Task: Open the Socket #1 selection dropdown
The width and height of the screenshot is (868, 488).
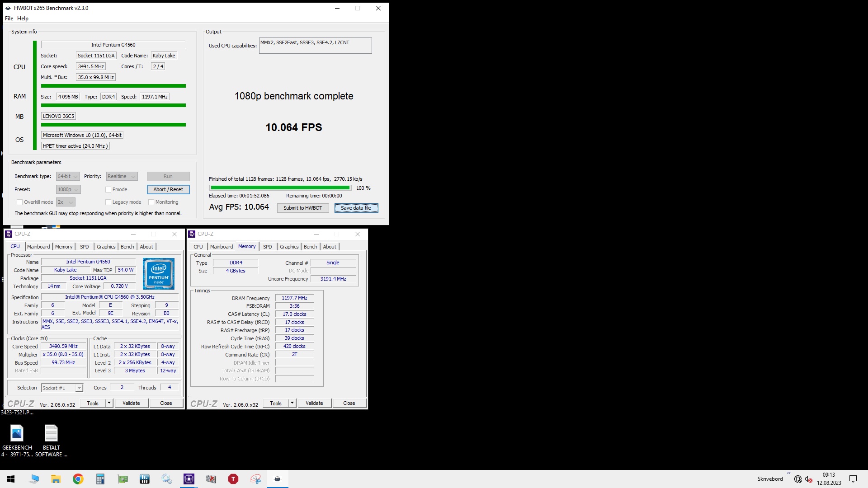Action: [x=62, y=388]
